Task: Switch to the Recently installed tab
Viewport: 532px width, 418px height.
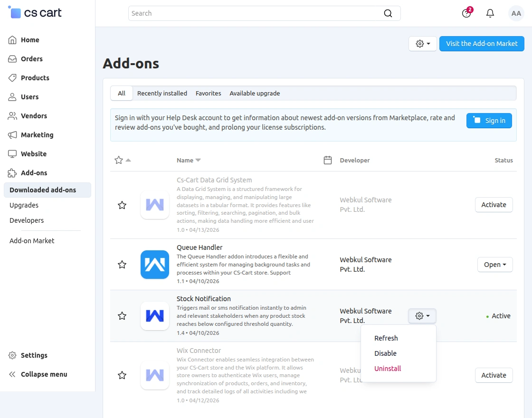Action: click(x=162, y=93)
